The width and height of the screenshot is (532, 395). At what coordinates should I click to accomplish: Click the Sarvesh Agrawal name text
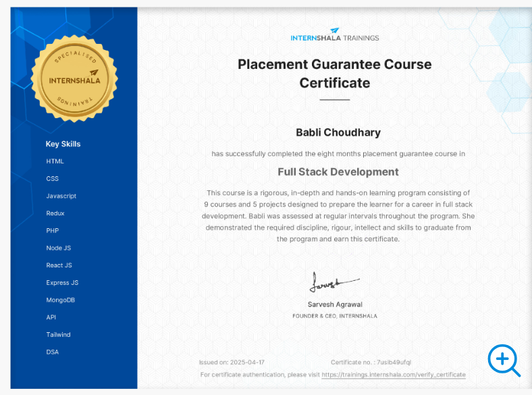(x=335, y=305)
